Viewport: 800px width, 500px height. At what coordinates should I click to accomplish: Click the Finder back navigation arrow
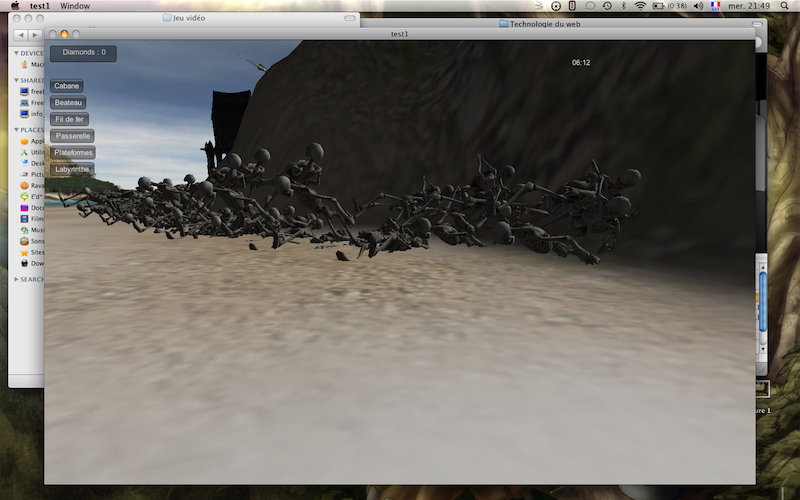click(x=20, y=35)
